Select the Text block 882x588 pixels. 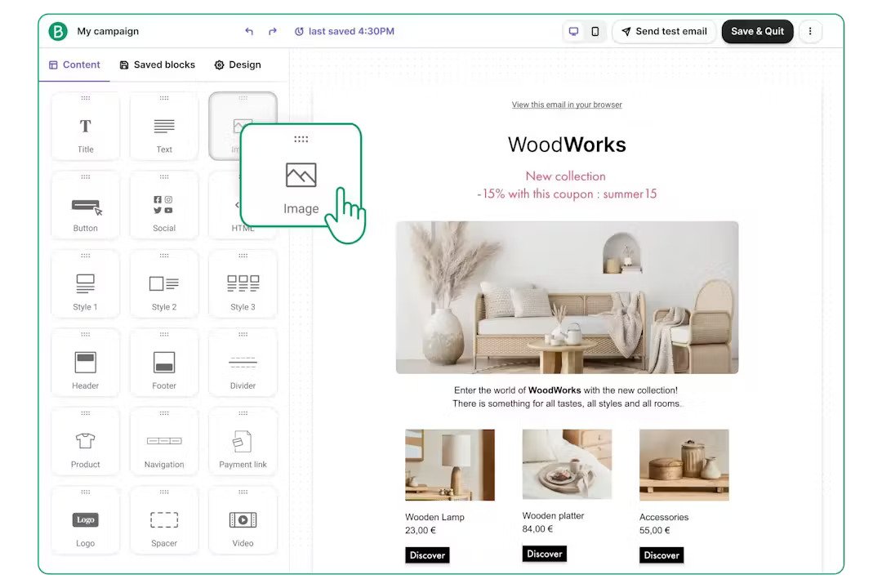coord(164,127)
